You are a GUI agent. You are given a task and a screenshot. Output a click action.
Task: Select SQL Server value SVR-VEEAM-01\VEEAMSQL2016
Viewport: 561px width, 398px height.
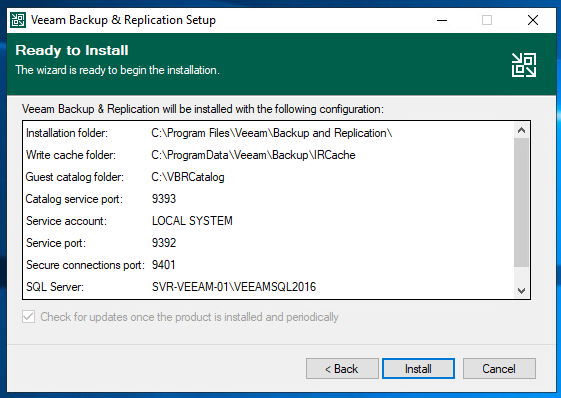[x=234, y=287]
